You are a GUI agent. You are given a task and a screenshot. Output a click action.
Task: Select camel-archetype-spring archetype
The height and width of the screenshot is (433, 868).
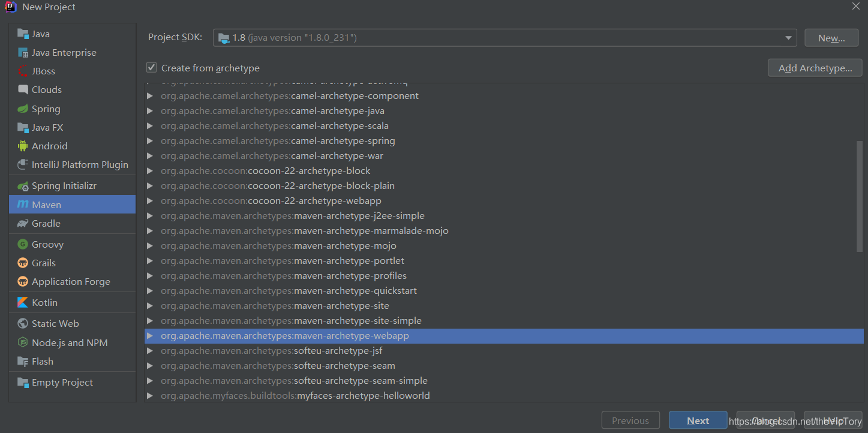504,141
